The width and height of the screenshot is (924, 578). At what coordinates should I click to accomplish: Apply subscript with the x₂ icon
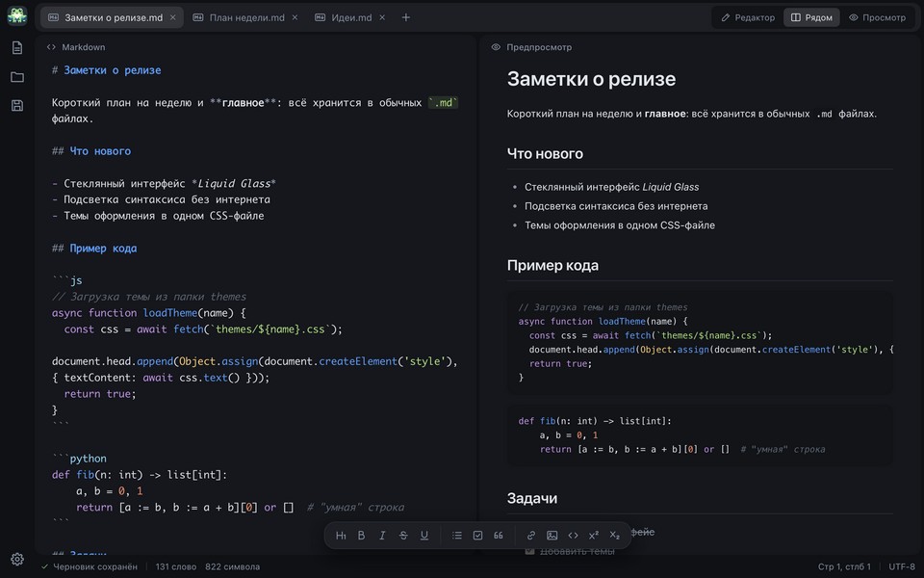(x=615, y=536)
